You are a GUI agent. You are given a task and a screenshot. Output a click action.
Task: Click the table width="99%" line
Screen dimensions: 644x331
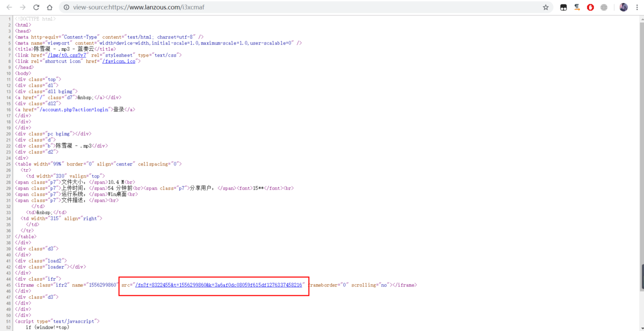(x=99, y=164)
